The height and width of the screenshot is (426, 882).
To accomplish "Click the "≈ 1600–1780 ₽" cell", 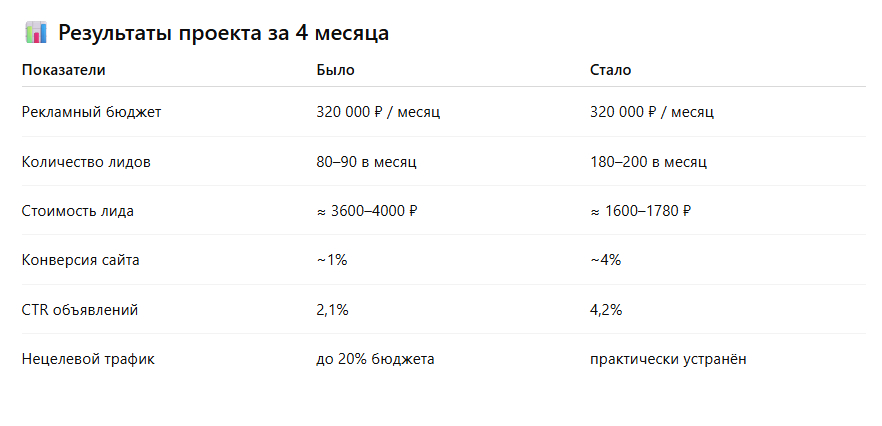I will click(x=641, y=211).
